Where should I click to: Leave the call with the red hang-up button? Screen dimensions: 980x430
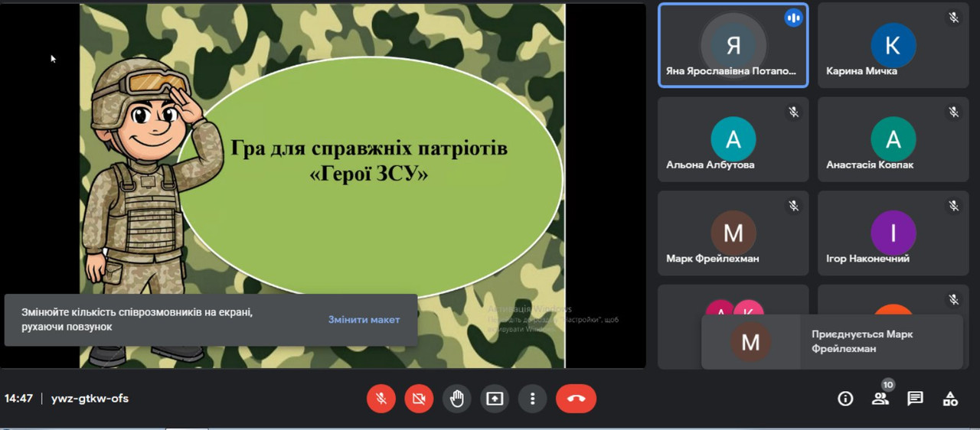(576, 399)
